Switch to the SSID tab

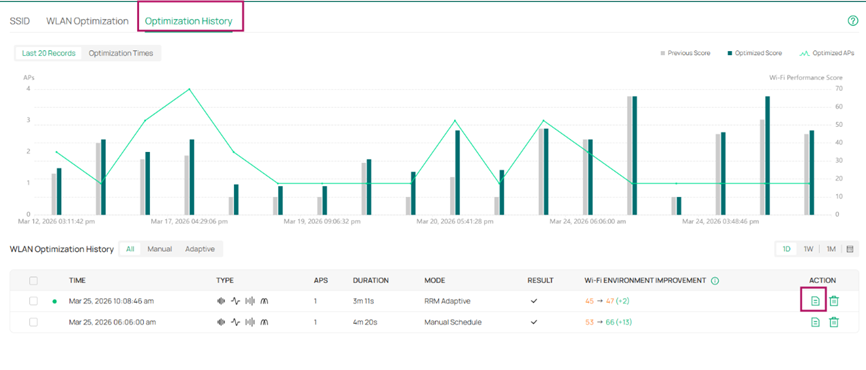click(x=20, y=22)
